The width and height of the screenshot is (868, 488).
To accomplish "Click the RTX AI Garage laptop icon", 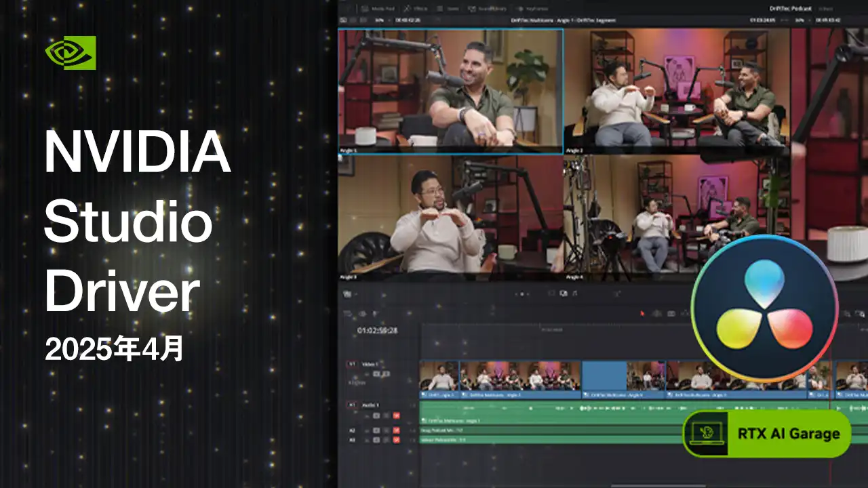I will (705, 433).
